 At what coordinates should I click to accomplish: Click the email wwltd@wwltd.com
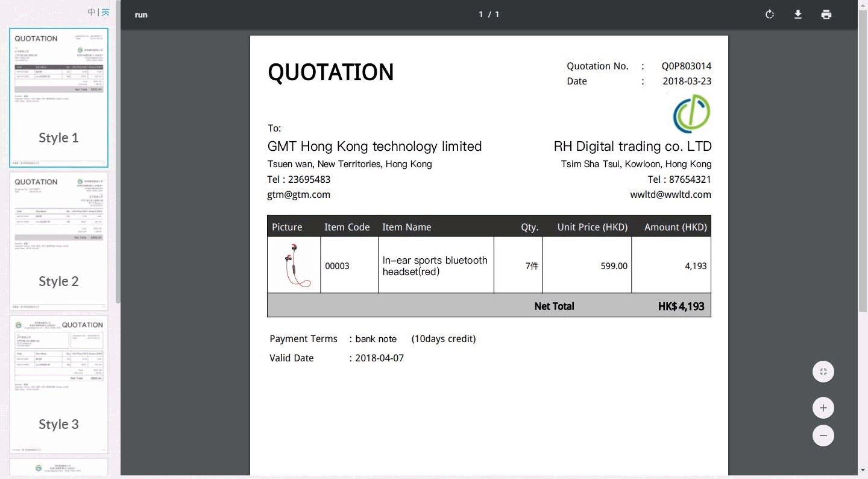point(671,195)
